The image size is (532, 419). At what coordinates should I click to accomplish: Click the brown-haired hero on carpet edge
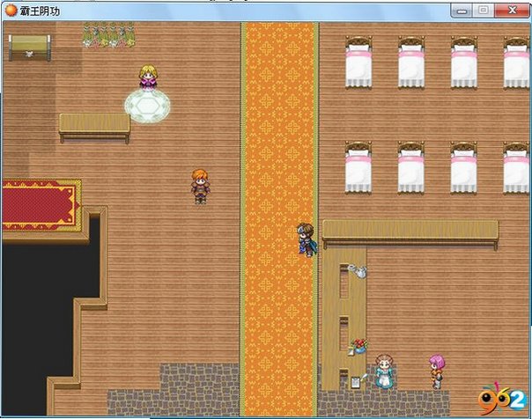click(307, 239)
